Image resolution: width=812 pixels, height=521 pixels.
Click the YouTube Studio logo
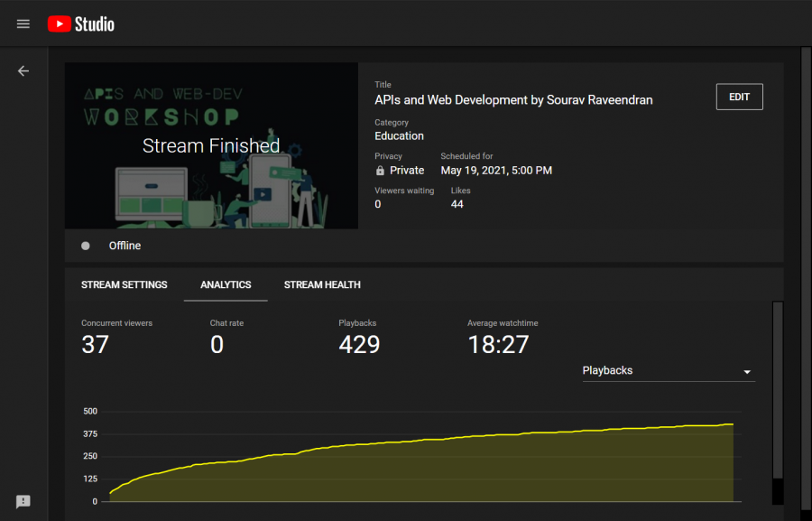point(81,24)
